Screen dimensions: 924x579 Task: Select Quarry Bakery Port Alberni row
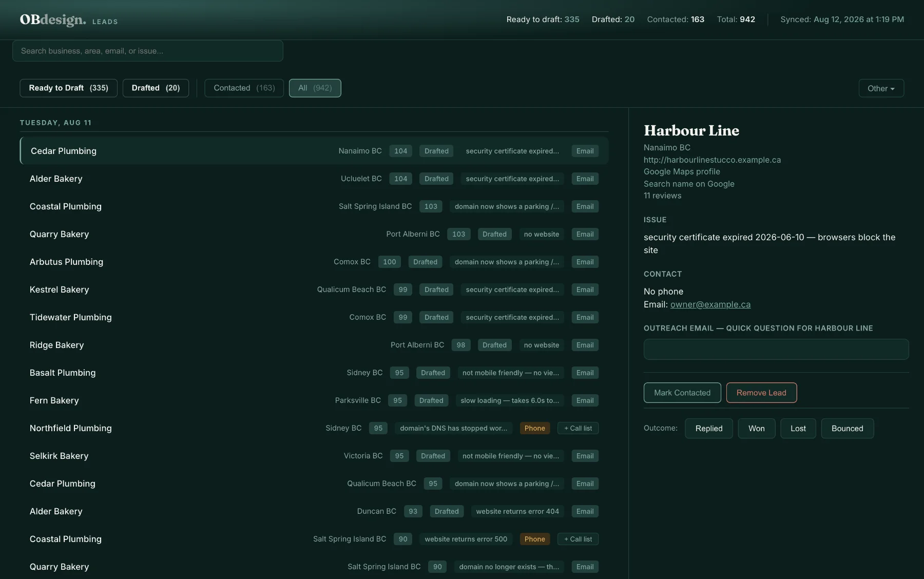tap(314, 234)
